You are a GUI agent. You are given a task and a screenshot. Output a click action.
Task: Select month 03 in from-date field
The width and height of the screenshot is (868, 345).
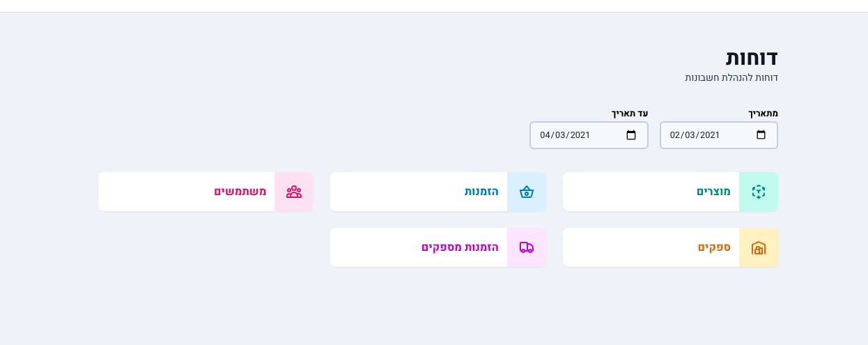(690, 135)
